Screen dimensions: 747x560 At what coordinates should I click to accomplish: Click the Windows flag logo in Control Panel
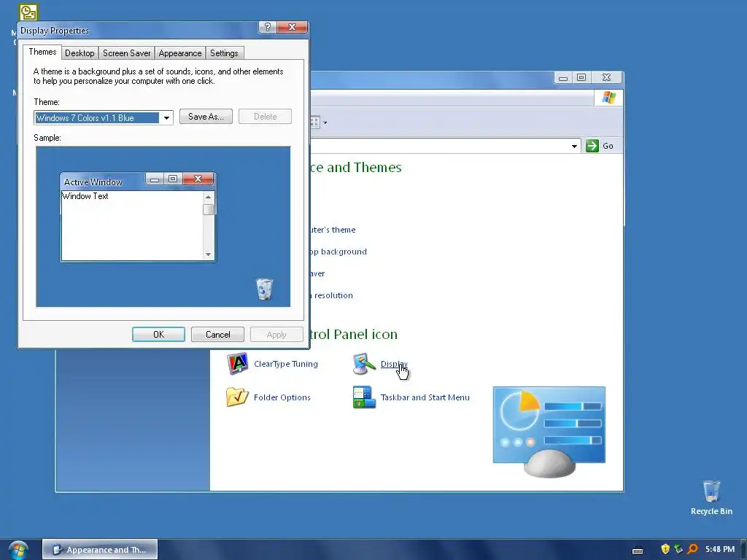609,98
